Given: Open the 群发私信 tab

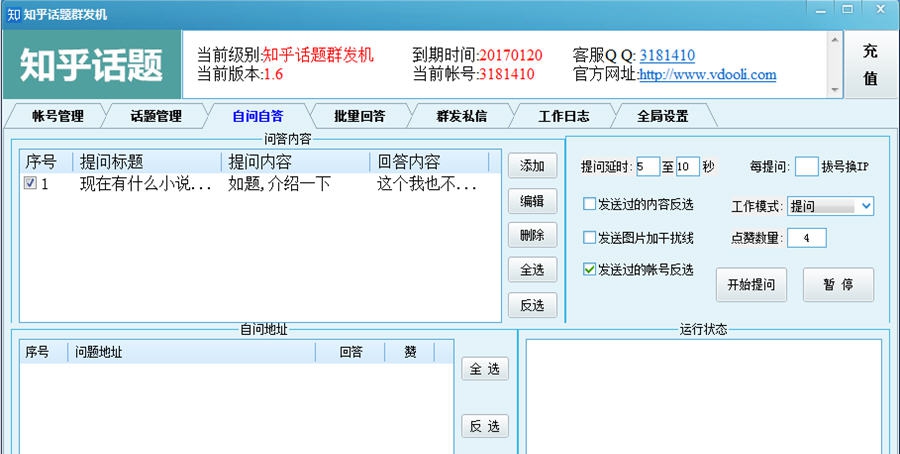Looking at the screenshot, I should [x=461, y=116].
